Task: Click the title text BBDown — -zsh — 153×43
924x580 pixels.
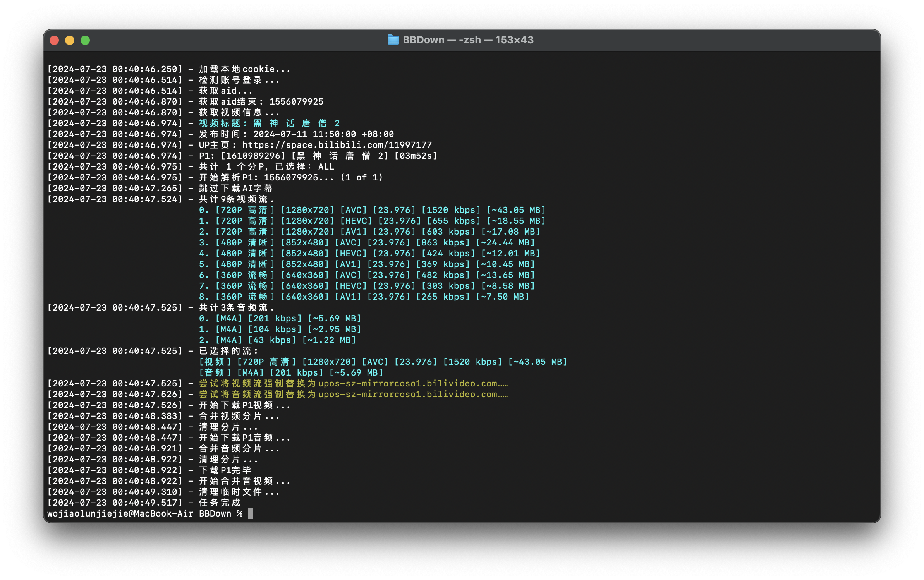Action: click(x=468, y=40)
